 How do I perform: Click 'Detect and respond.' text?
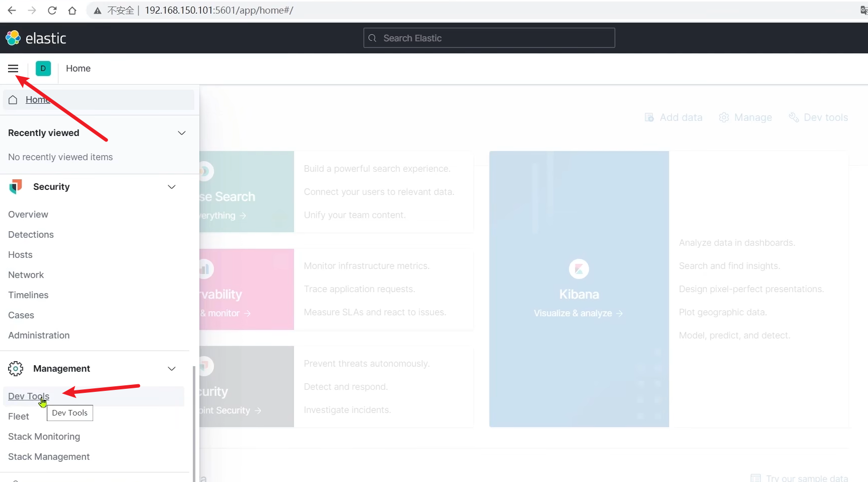coord(346,387)
